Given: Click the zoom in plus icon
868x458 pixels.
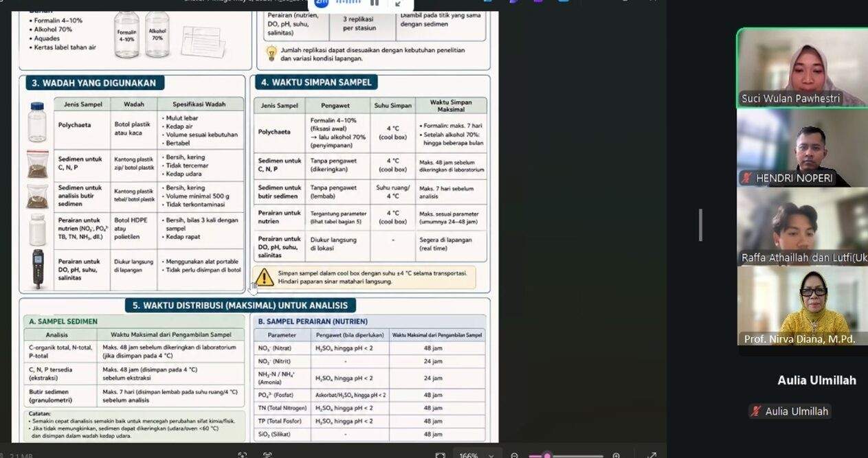Looking at the screenshot, I should [x=616, y=455].
